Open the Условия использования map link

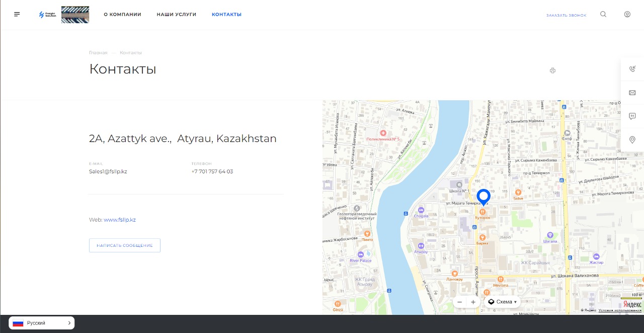[x=620, y=310]
